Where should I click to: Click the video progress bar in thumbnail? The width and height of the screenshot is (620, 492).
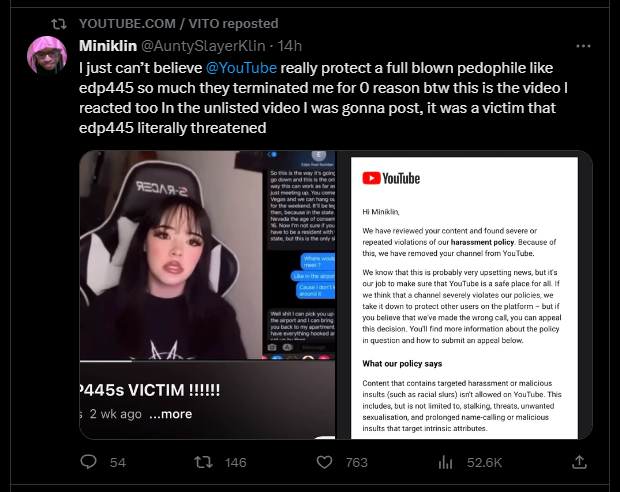pos(208,361)
